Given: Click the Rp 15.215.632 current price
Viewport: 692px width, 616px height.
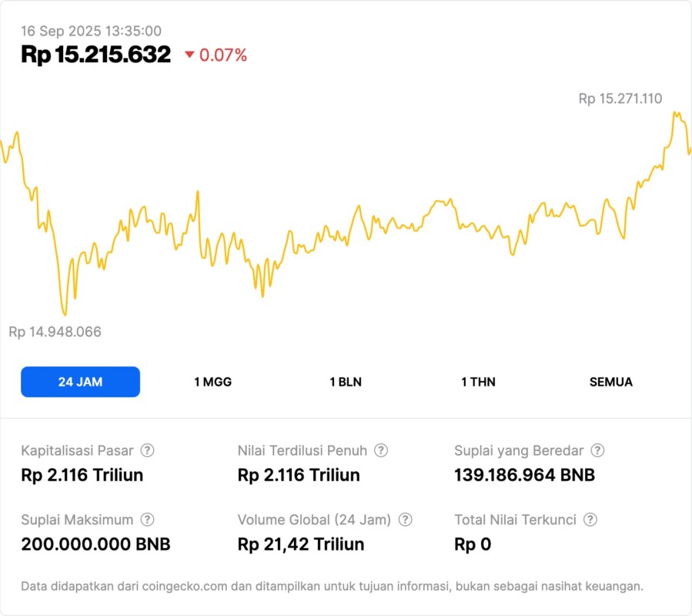Looking at the screenshot, I should click(95, 55).
